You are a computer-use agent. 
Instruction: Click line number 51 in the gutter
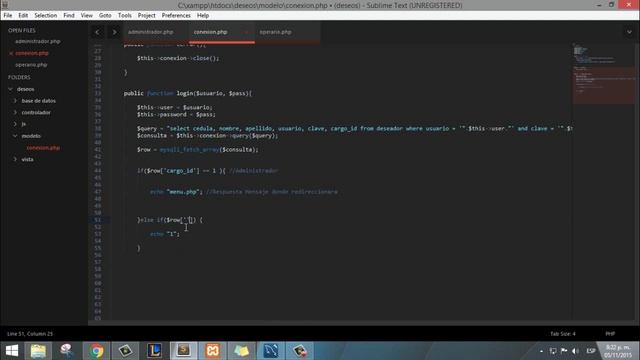pos(98,220)
